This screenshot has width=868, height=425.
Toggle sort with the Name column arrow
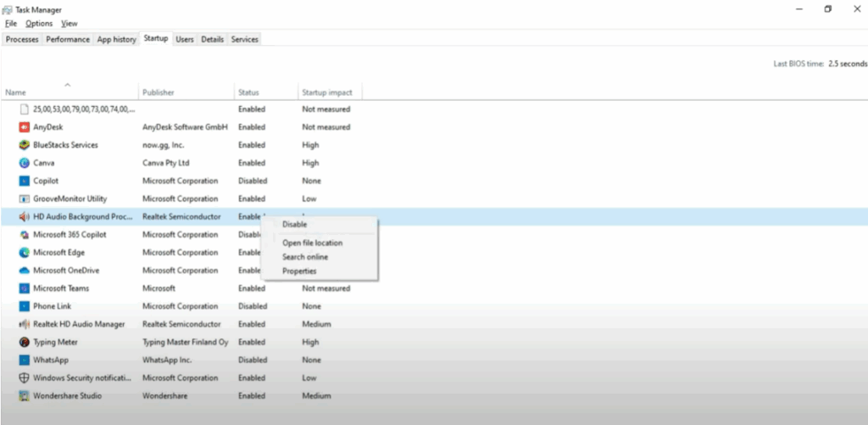coord(68,85)
